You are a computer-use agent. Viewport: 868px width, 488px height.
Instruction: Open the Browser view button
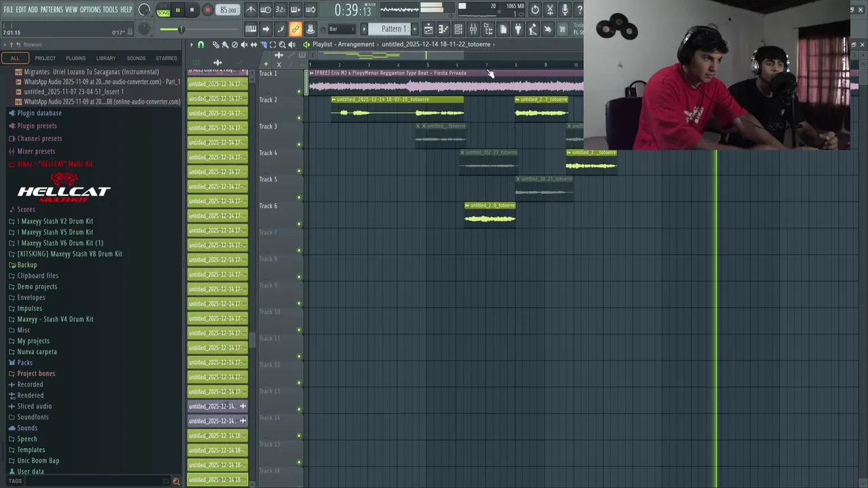coord(488,29)
